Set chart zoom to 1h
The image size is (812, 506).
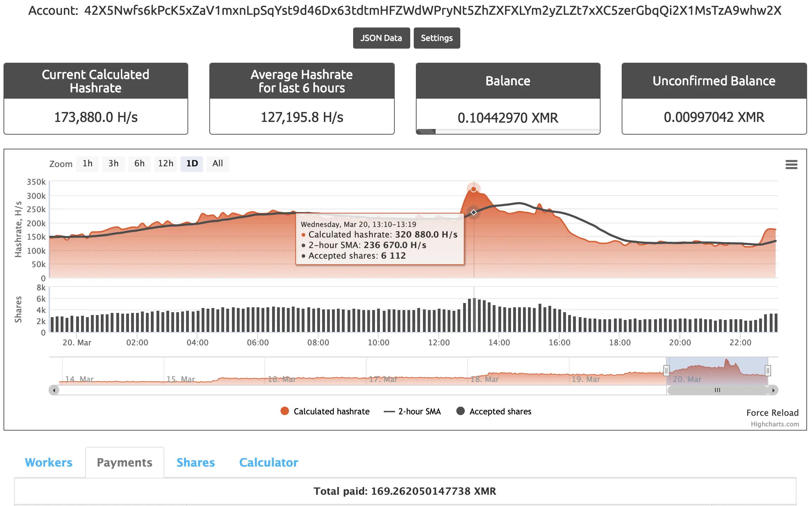[87, 163]
